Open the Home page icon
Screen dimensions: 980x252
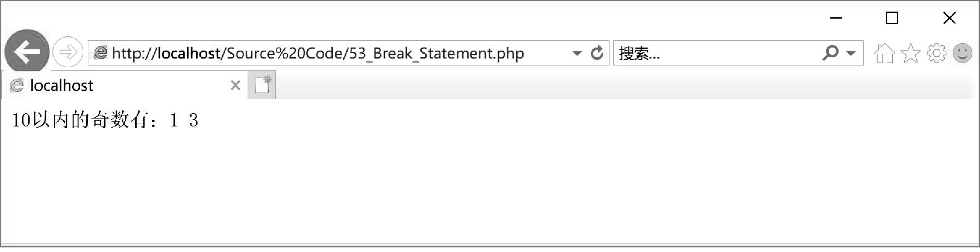point(884,53)
